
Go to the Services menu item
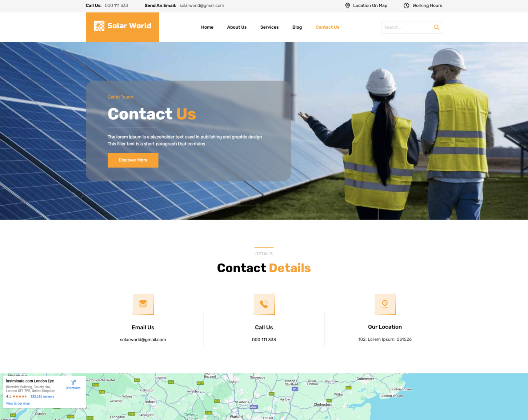click(269, 27)
